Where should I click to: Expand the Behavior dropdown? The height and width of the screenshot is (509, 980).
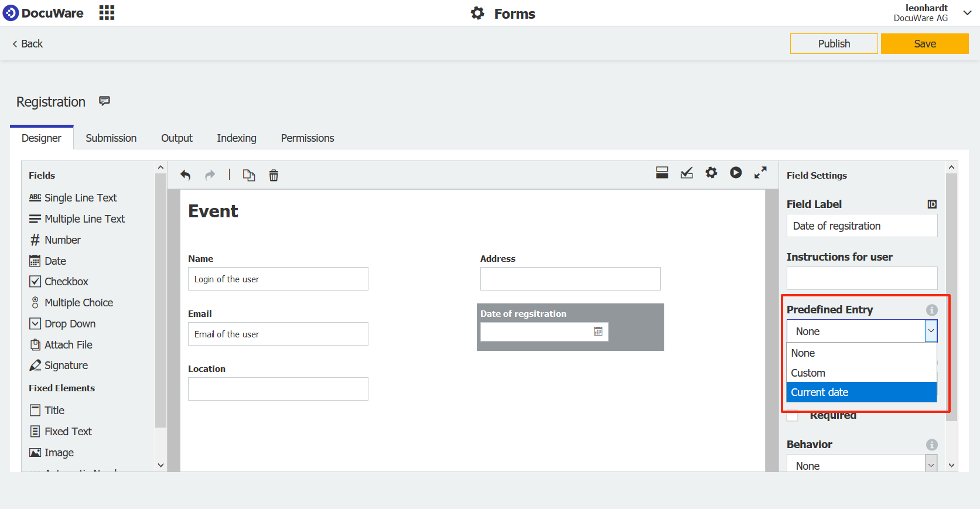point(931,465)
